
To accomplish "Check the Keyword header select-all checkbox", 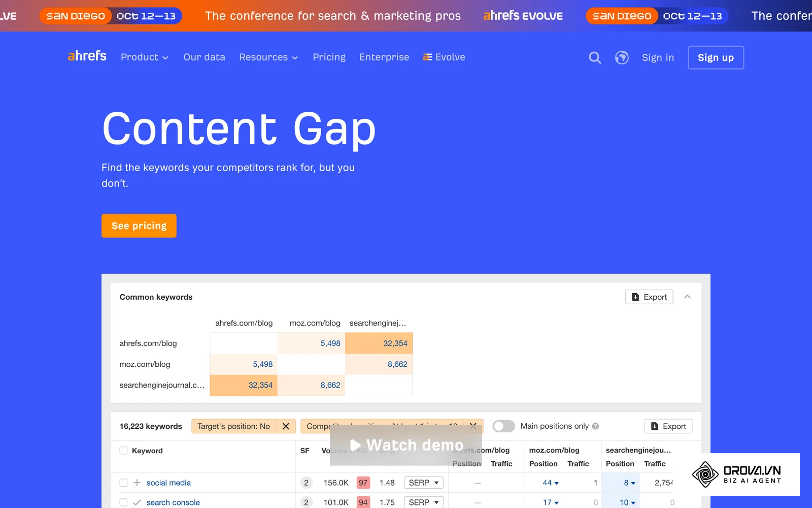I will tap(123, 451).
